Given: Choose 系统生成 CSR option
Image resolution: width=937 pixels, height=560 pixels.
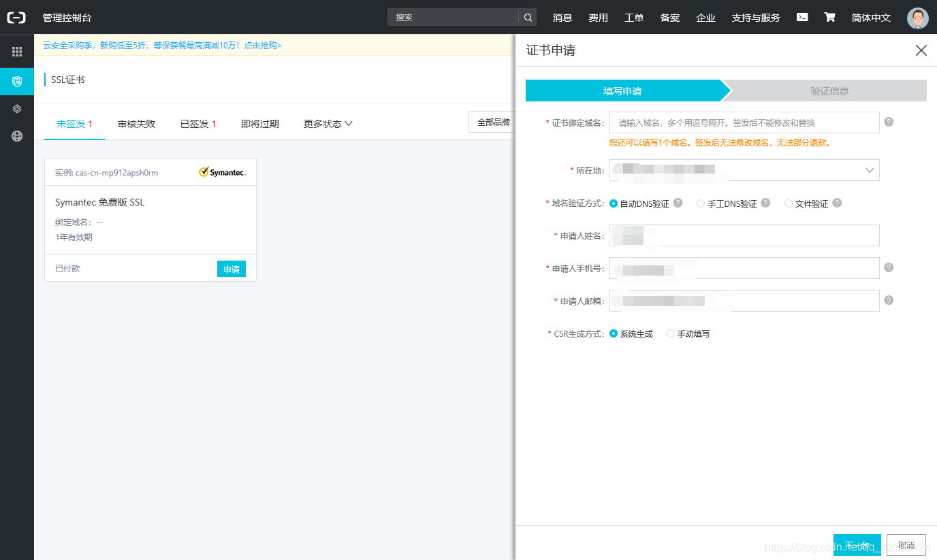Looking at the screenshot, I should click(x=614, y=333).
